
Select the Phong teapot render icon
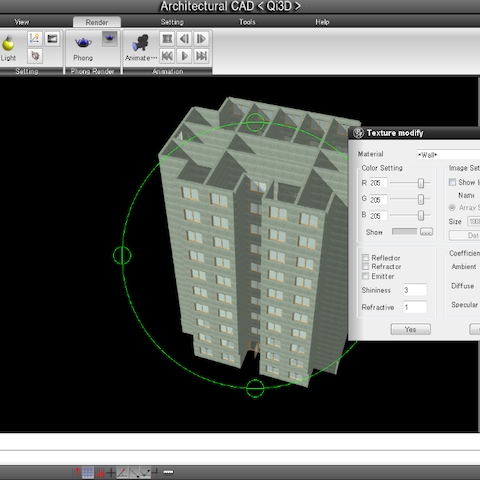click(x=83, y=42)
